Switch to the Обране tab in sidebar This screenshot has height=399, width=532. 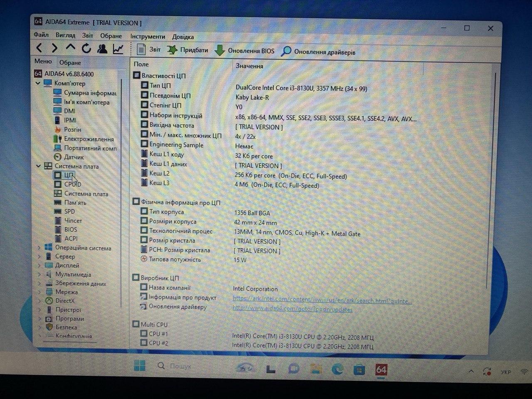[70, 63]
